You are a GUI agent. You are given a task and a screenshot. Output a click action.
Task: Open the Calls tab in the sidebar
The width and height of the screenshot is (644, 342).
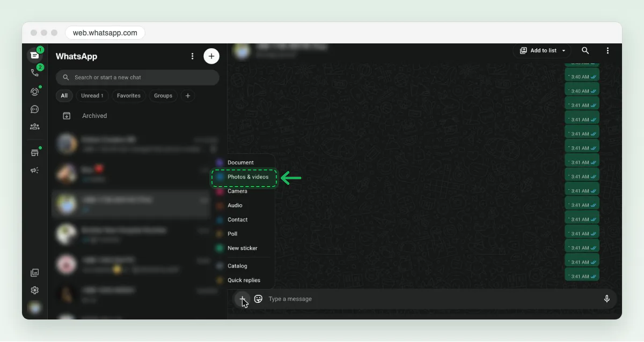pyautogui.click(x=35, y=72)
